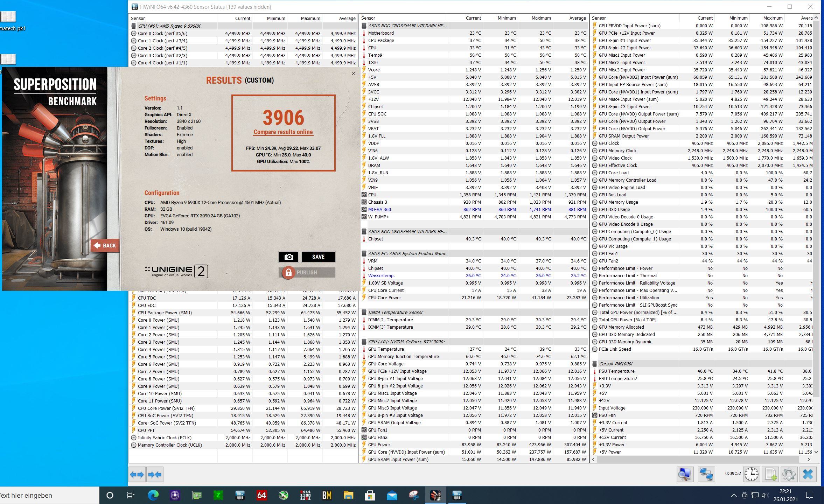The height and width of the screenshot is (504, 824).
Task: Open AIDA64 red taskbar icon
Action: 261,495
